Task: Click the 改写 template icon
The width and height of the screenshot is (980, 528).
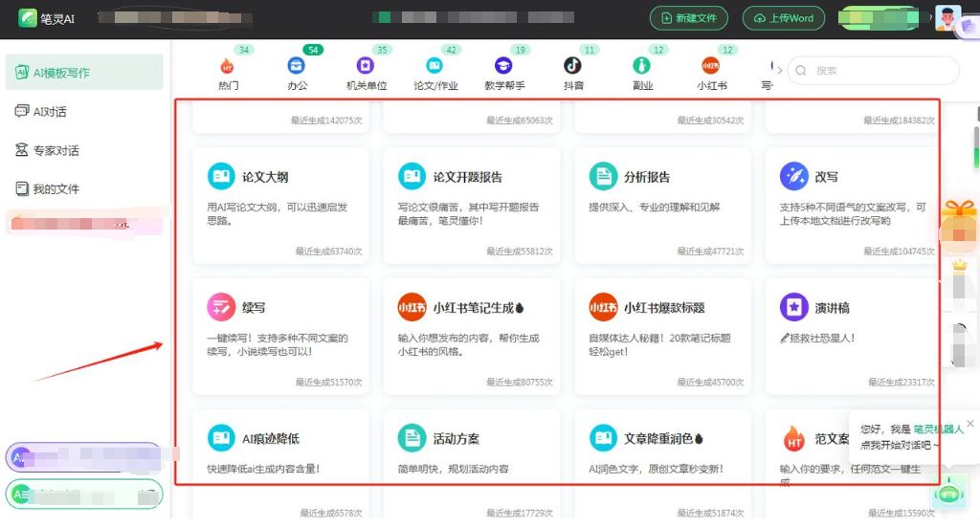Action: tap(793, 177)
